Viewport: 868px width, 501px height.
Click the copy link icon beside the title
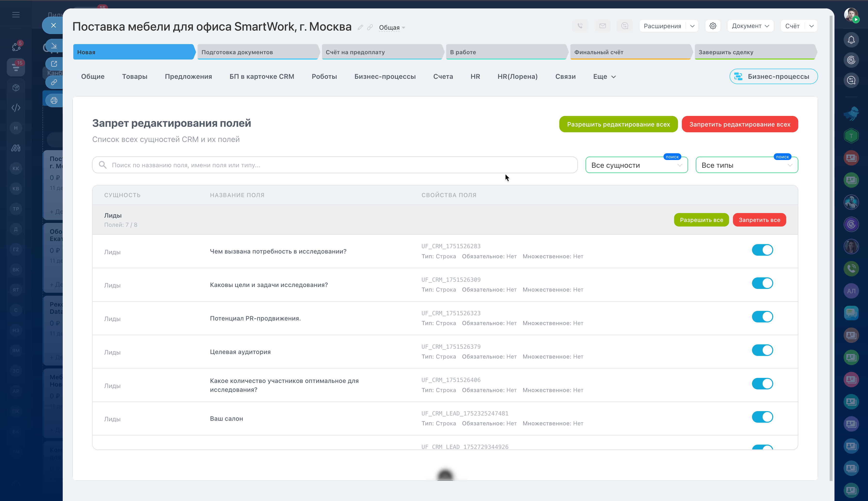[370, 27]
